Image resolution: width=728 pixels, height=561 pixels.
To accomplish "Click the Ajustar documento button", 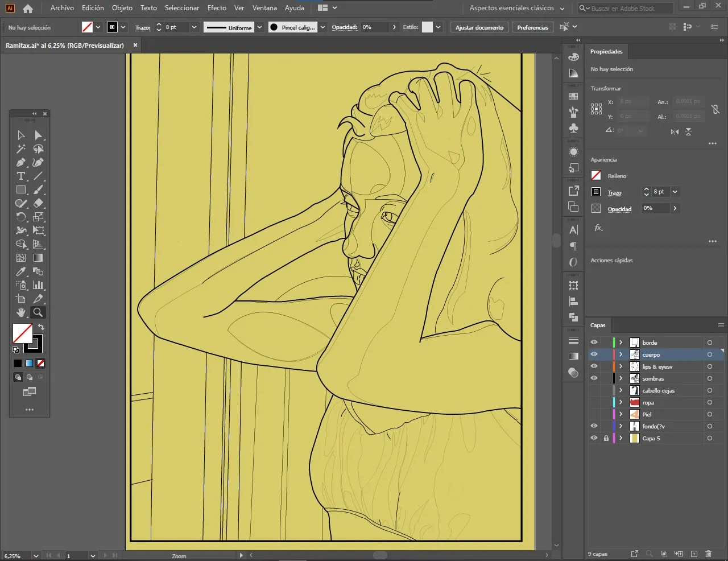I will [x=479, y=27].
